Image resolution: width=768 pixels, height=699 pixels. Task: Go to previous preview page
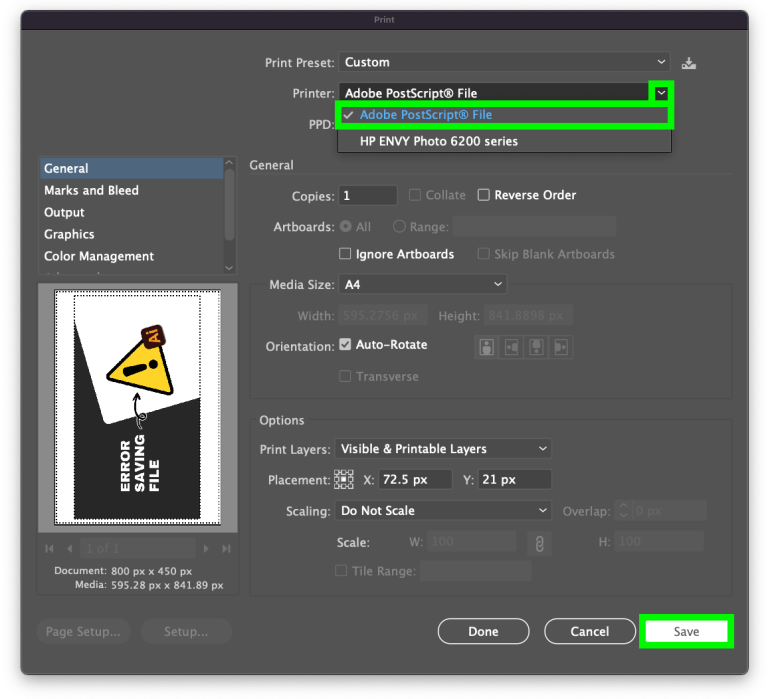[x=70, y=549]
